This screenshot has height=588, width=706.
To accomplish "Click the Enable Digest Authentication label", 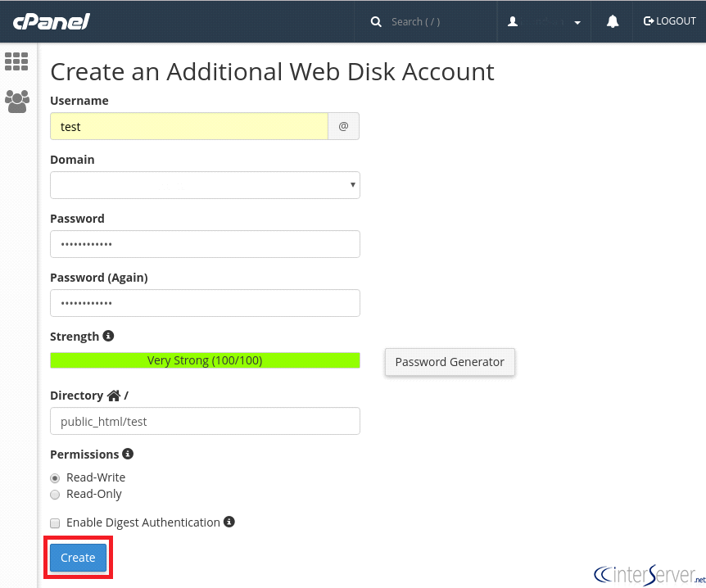I will click(143, 522).
